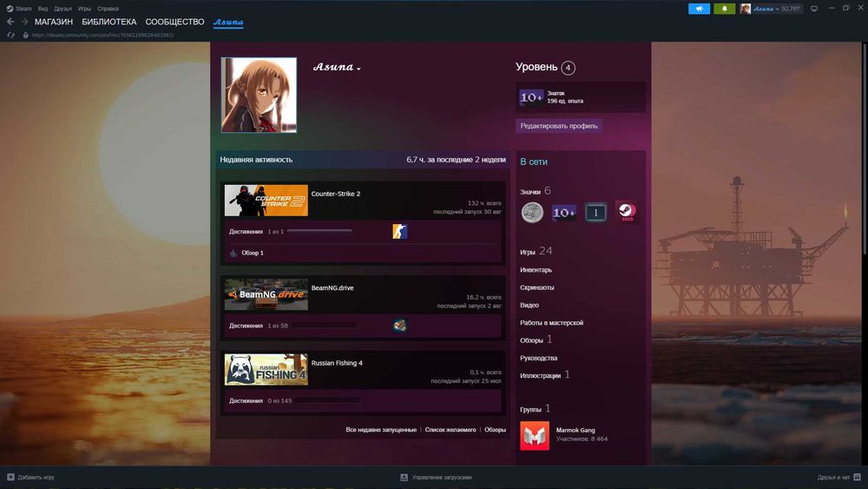Open the Видео link

[x=529, y=305]
